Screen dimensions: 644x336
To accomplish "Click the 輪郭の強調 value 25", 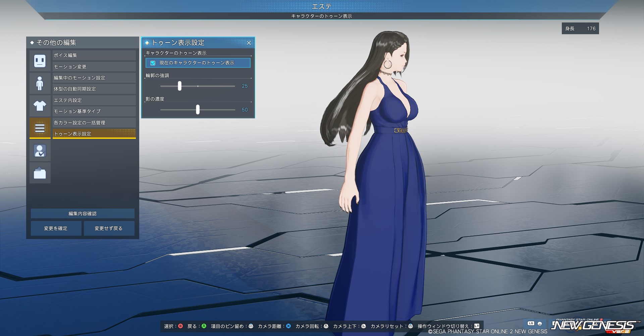I will [x=245, y=86].
